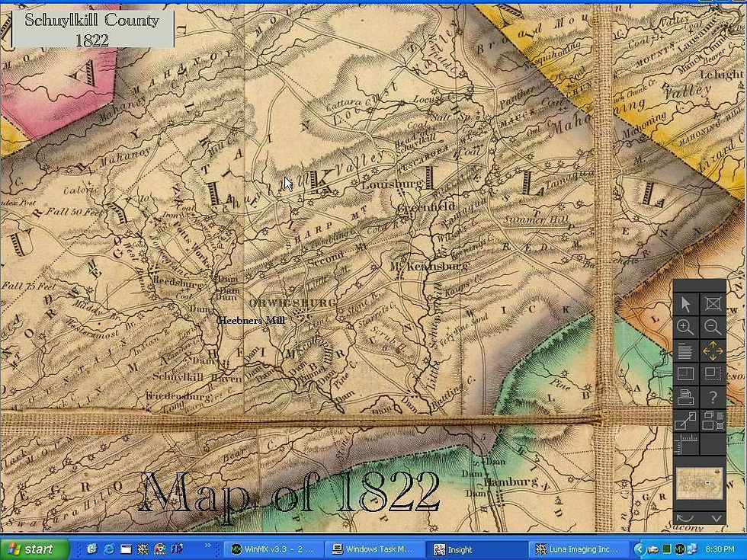Open help with the question mark icon

(713, 397)
